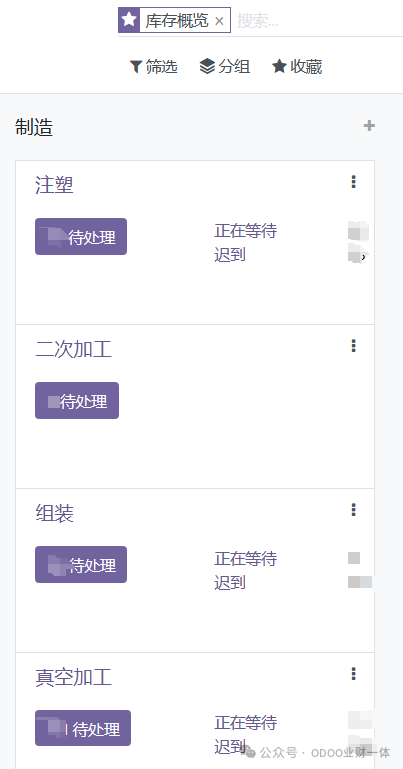403x769 pixels.
Task: Open the 二次加工 card title
Action: pyautogui.click(x=74, y=350)
